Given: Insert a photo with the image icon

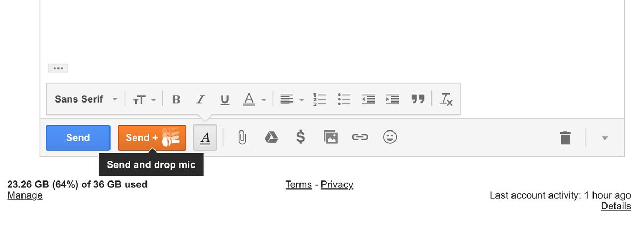Looking at the screenshot, I should pos(331,137).
